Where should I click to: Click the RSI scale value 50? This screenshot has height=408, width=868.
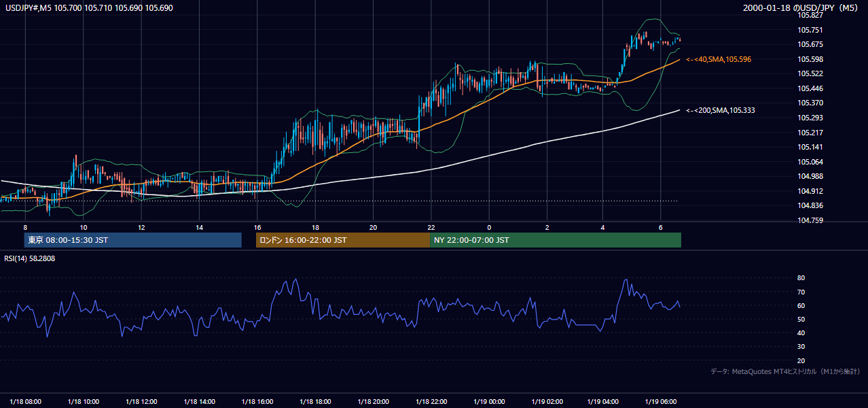tap(801, 320)
